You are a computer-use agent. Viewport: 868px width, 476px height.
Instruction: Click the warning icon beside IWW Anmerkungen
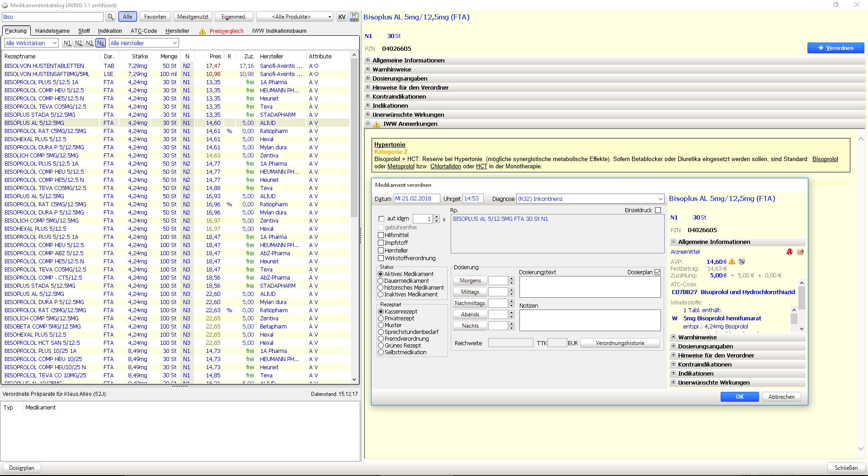tap(377, 124)
